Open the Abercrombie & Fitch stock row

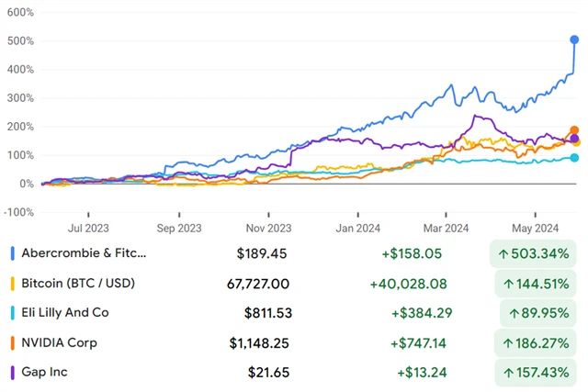click(85, 253)
